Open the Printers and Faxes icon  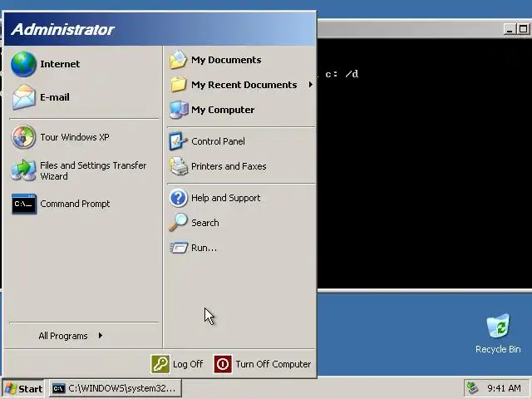(179, 166)
